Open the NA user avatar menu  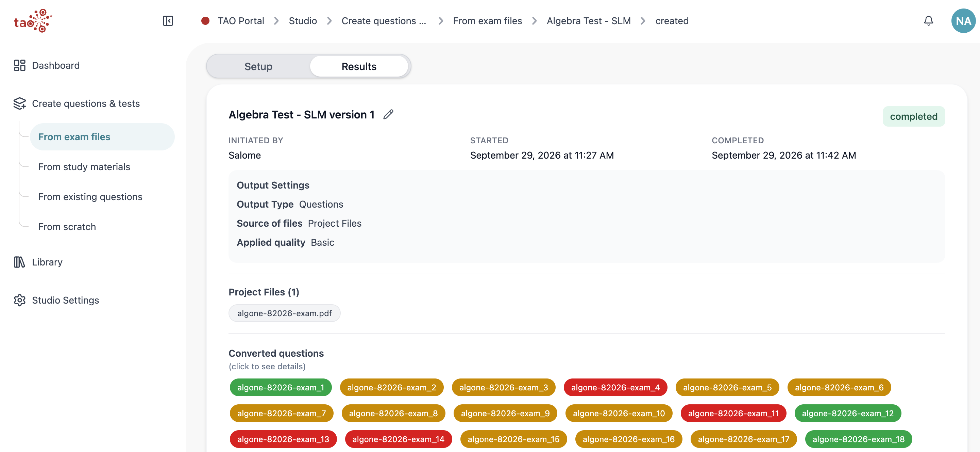pos(963,21)
